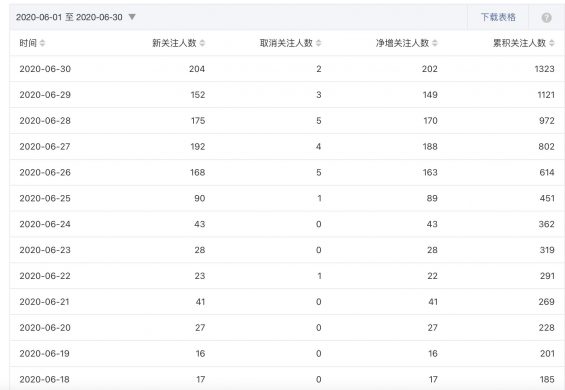Click unfollow count in 2020-06-29 row
The image size is (565, 390).
(x=319, y=95)
